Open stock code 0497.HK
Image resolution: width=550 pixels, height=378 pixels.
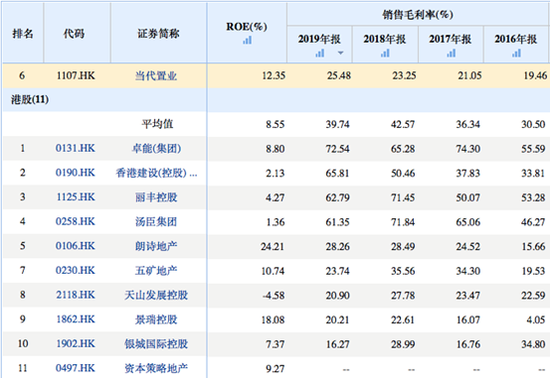(75, 368)
